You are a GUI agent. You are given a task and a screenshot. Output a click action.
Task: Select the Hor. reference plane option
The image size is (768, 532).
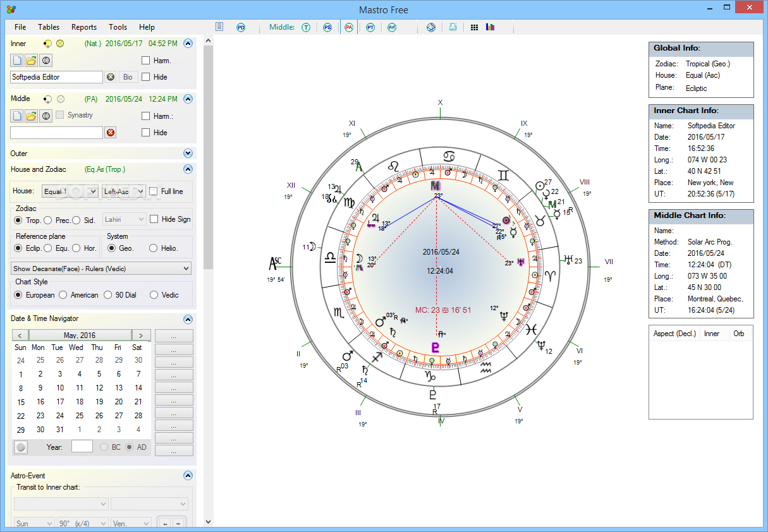click(76, 248)
